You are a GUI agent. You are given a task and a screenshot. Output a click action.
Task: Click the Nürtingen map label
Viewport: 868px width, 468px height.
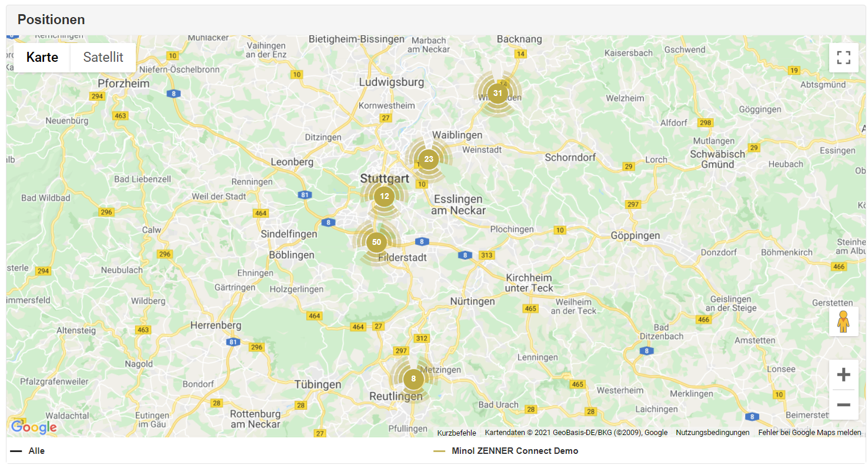coord(473,301)
